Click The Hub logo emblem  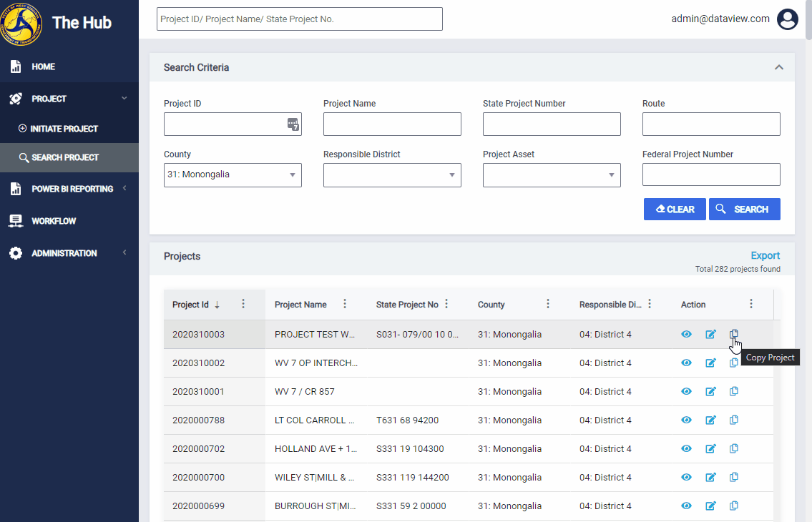(21, 24)
